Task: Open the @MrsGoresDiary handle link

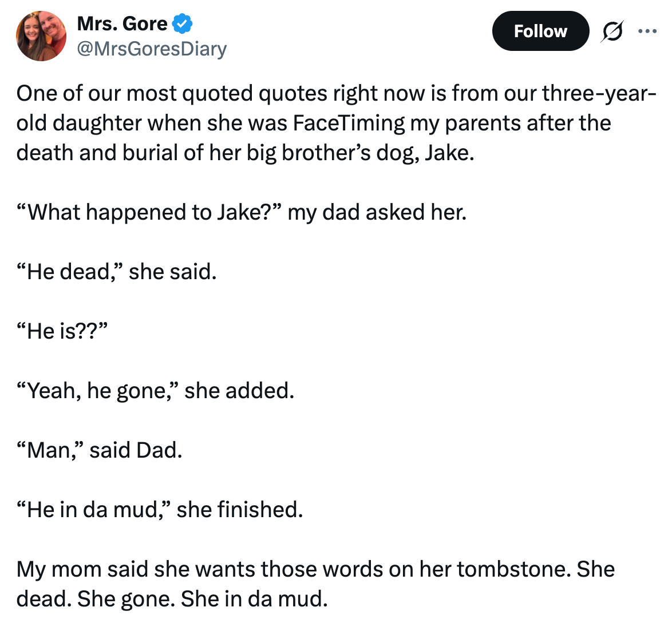Action: click(152, 49)
